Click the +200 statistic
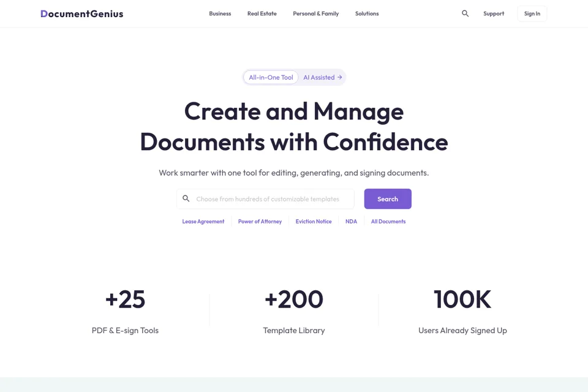 pyautogui.click(x=294, y=300)
